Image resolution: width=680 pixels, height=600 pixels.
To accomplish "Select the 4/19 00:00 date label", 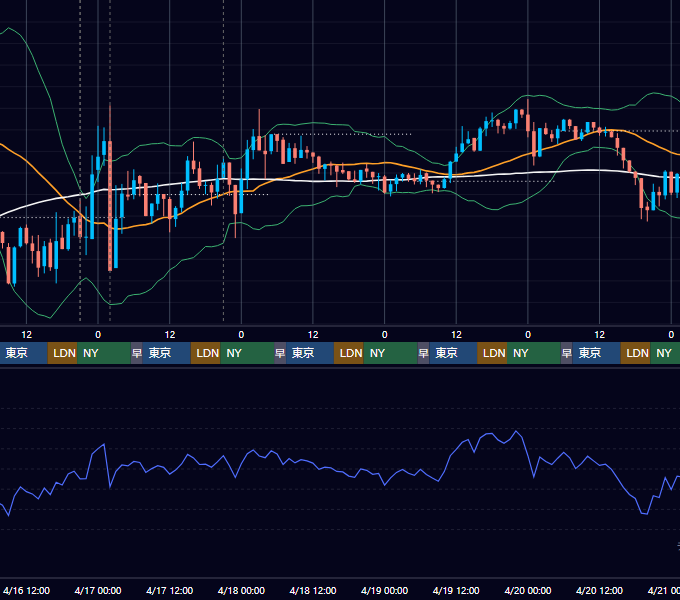I will [384, 590].
